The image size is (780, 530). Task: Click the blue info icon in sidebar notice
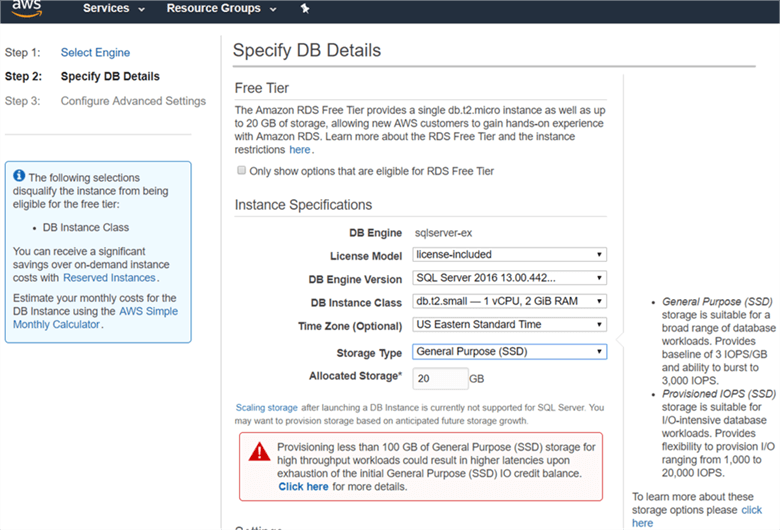(19, 176)
